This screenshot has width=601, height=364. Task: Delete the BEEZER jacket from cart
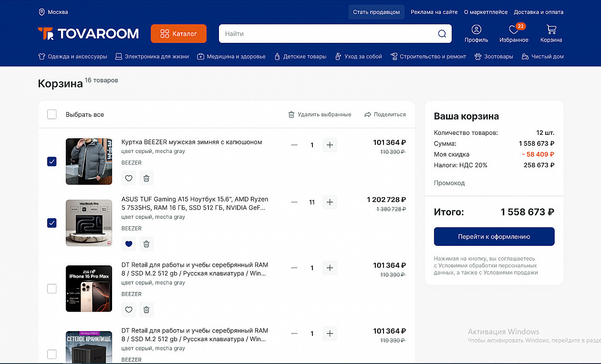point(146,178)
